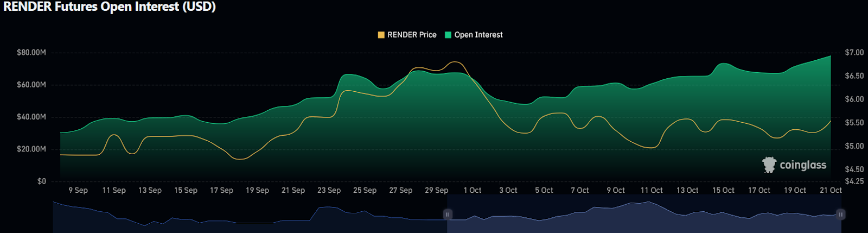This screenshot has width=868, height=233.
Task: Click the "15 Sep" date label
Action: tap(186, 190)
